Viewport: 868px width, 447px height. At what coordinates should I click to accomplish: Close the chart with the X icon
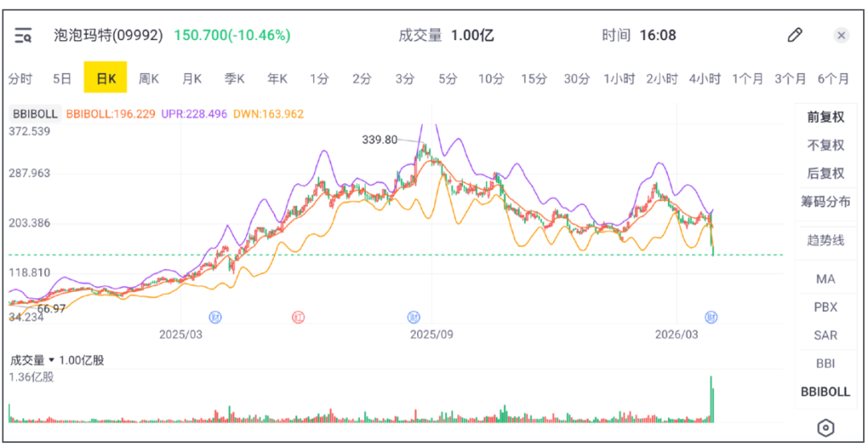(841, 35)
